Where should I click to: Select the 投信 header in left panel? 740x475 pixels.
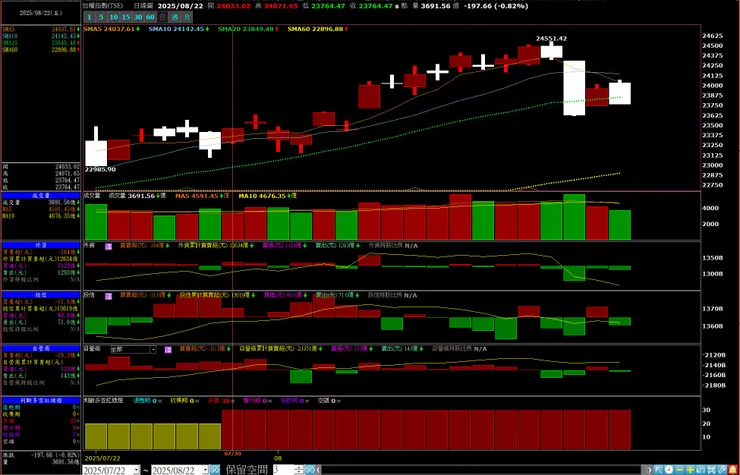click(41, 295)
